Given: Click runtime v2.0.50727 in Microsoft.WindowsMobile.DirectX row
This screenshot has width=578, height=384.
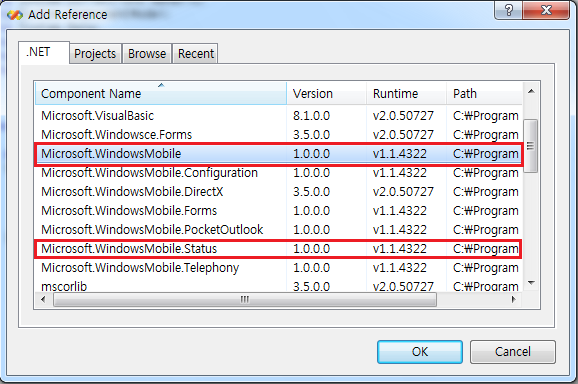Looking at the screenshot, I should coord(403,192).
